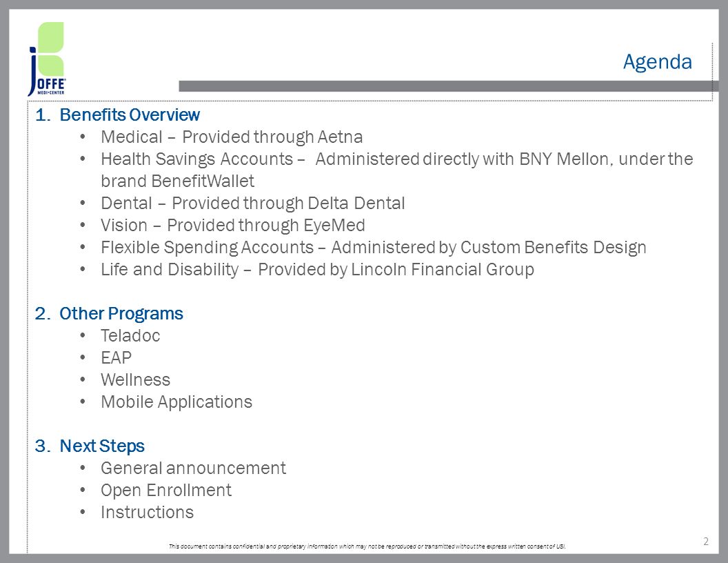Select the Wellness bullet item

pyautogui.click(x=135, y=379)
